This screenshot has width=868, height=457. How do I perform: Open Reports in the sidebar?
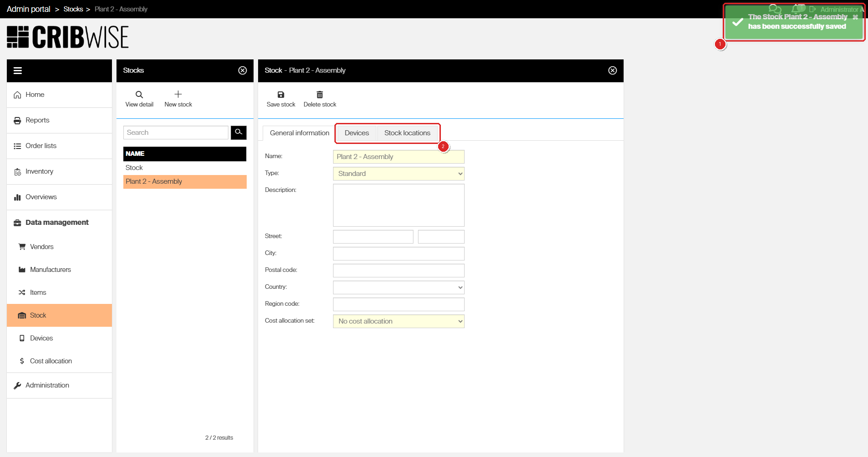tap(59, 120)
